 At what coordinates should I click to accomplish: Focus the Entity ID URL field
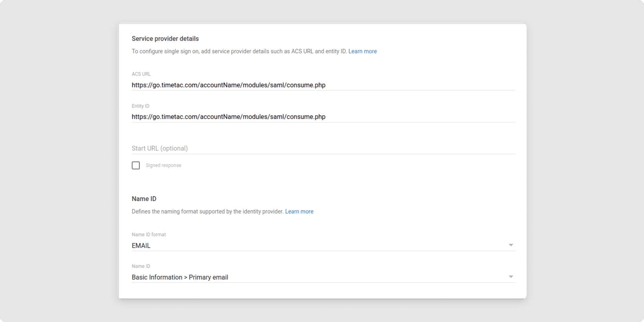[323, 117]
